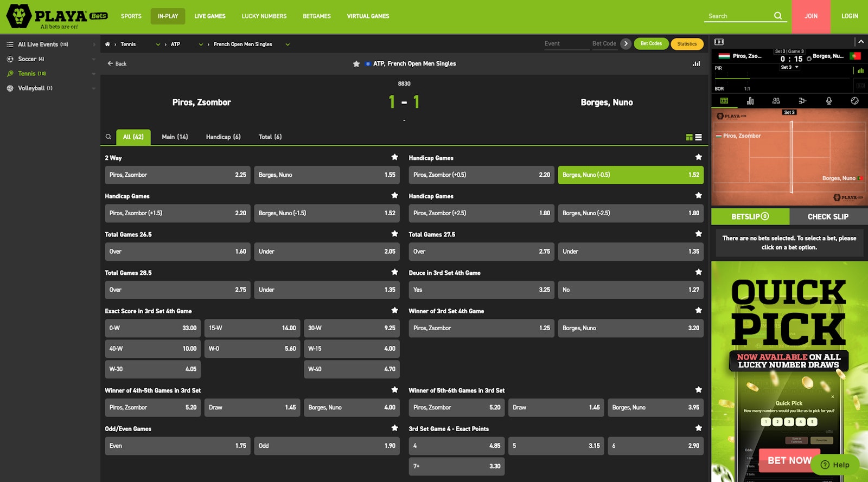Open the CHECK SLIP tab

coord(828,216)
